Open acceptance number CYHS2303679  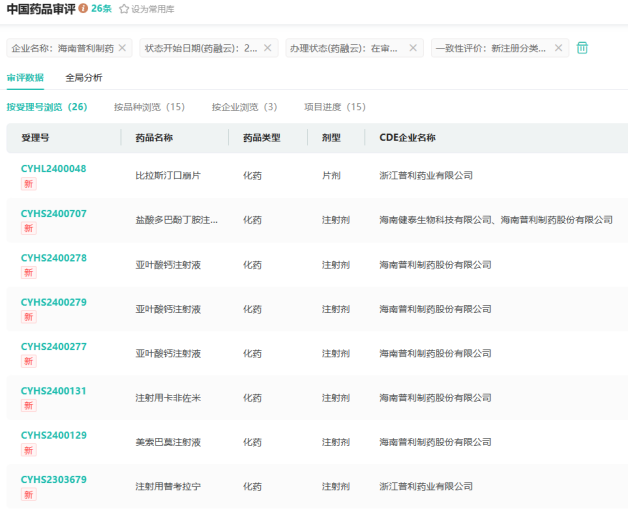53,480
